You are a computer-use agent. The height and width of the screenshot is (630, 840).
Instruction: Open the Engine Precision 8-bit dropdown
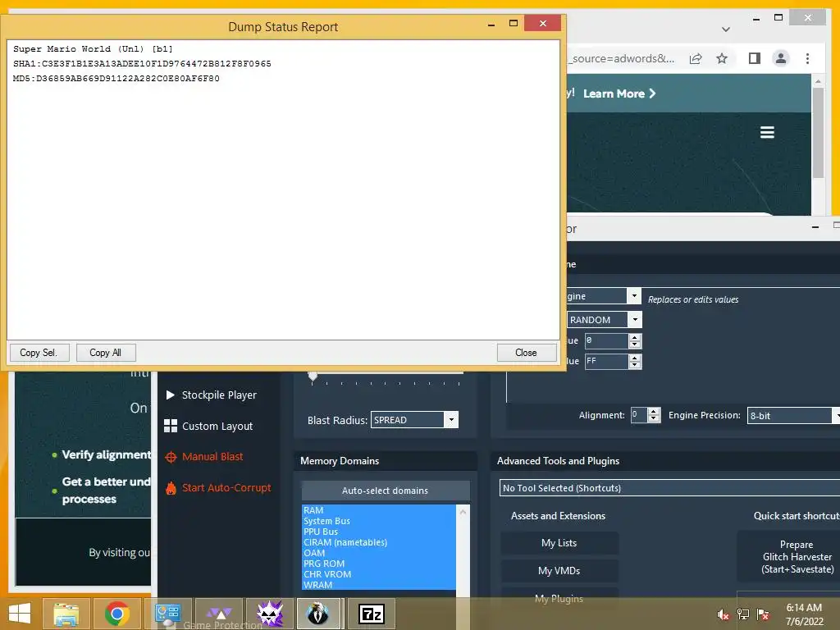(x=793, y=416)
